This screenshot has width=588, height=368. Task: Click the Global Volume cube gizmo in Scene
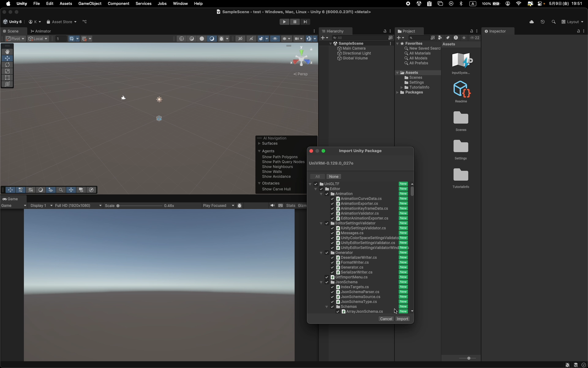tap(159, 118)
